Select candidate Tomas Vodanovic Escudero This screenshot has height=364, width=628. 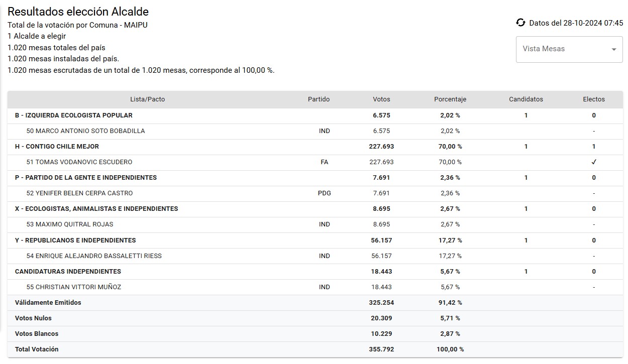[79, 162]
